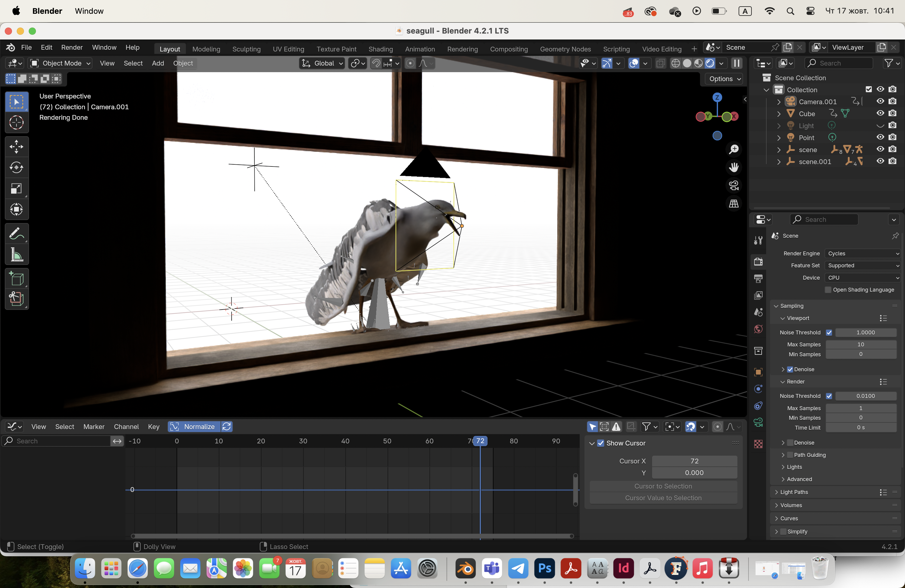Toggle camera view button in viewport
Screen dimensions: 905x588
click(x=734, y=185)
